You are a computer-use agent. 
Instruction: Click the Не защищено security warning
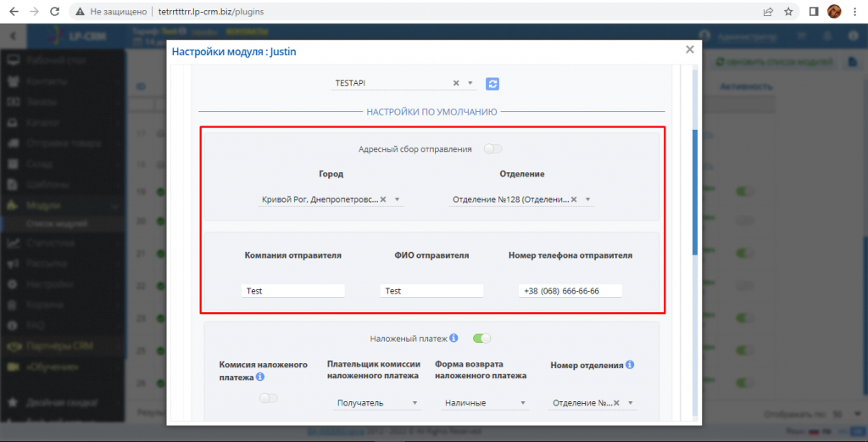(111, 12)
